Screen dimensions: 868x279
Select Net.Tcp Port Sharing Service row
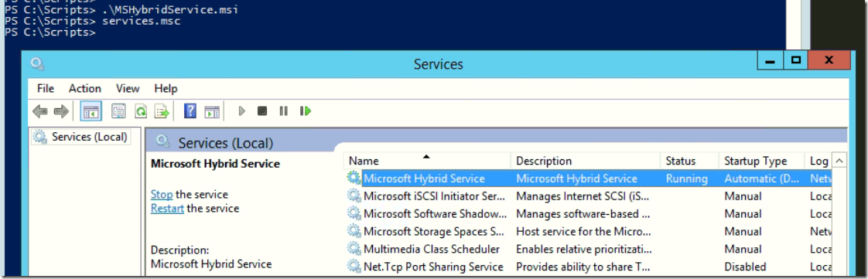588,267
